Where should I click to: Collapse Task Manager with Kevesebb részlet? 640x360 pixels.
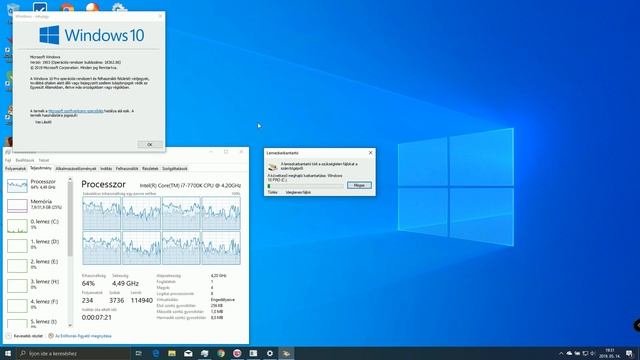click(24, 336)
